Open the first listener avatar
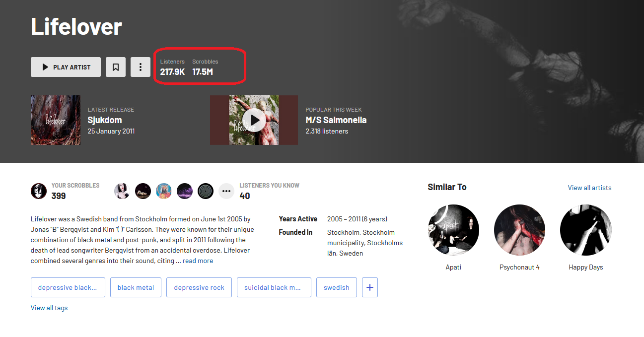644x337 pixels. (x=122, y=191)
